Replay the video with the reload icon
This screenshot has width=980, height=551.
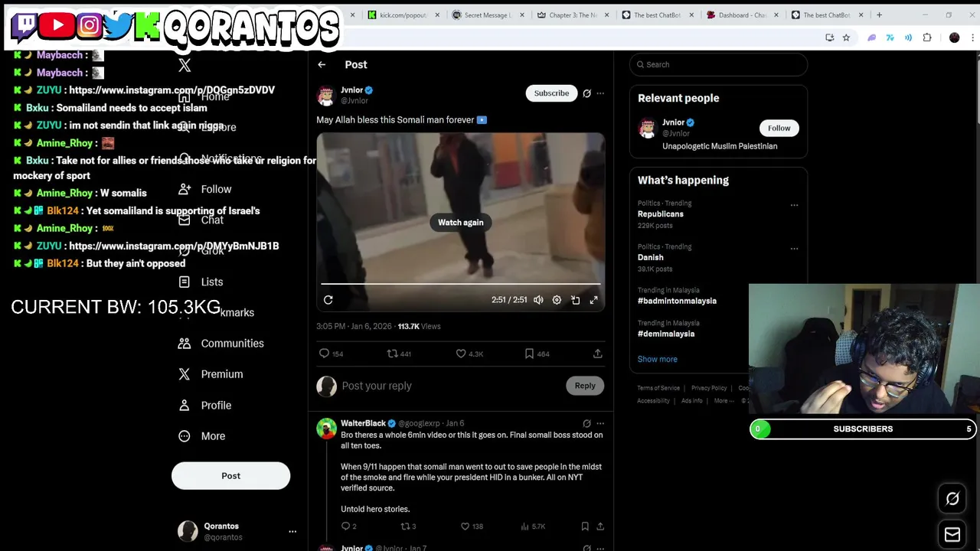click(x=328, y=300)
